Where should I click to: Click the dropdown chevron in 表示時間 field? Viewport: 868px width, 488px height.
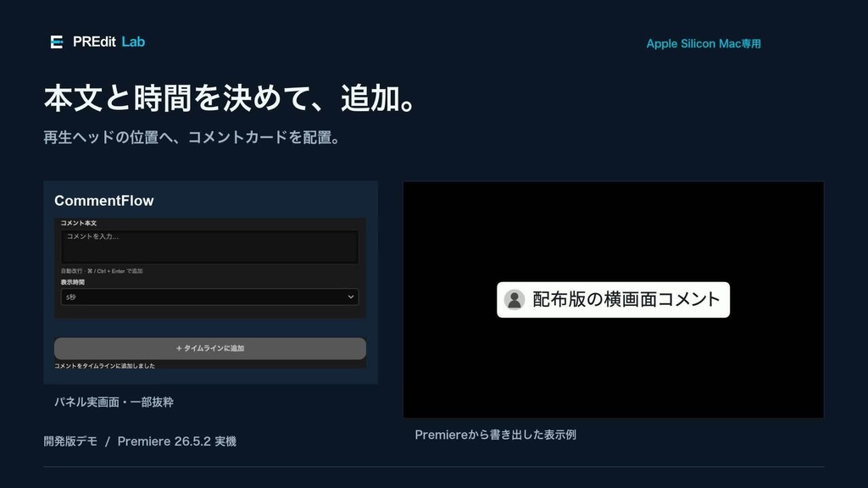coord(350,297)
